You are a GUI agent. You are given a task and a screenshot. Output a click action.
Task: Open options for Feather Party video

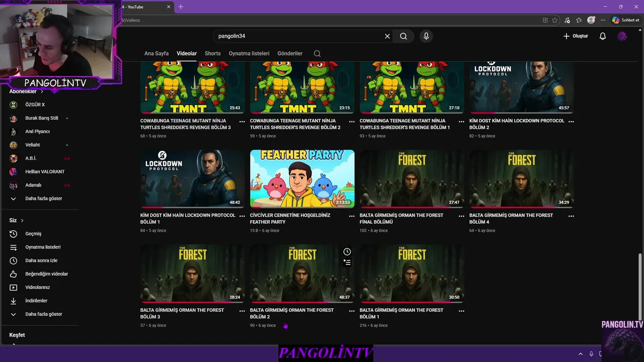[352, 216]
